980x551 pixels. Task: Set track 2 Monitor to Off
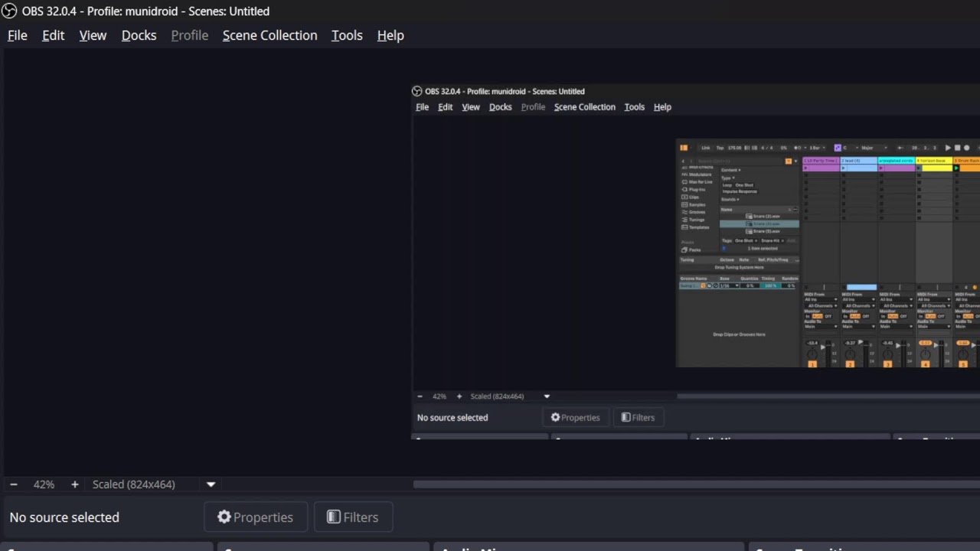866,316
